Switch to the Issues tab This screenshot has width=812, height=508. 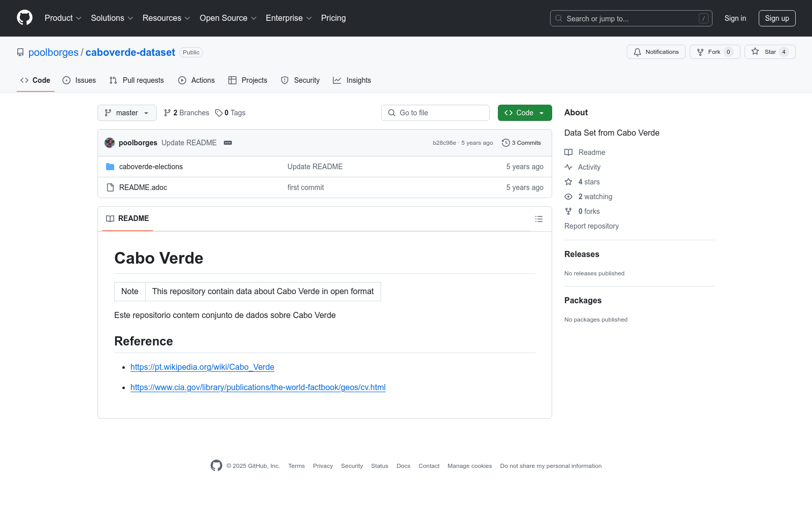tap(79, 80)
